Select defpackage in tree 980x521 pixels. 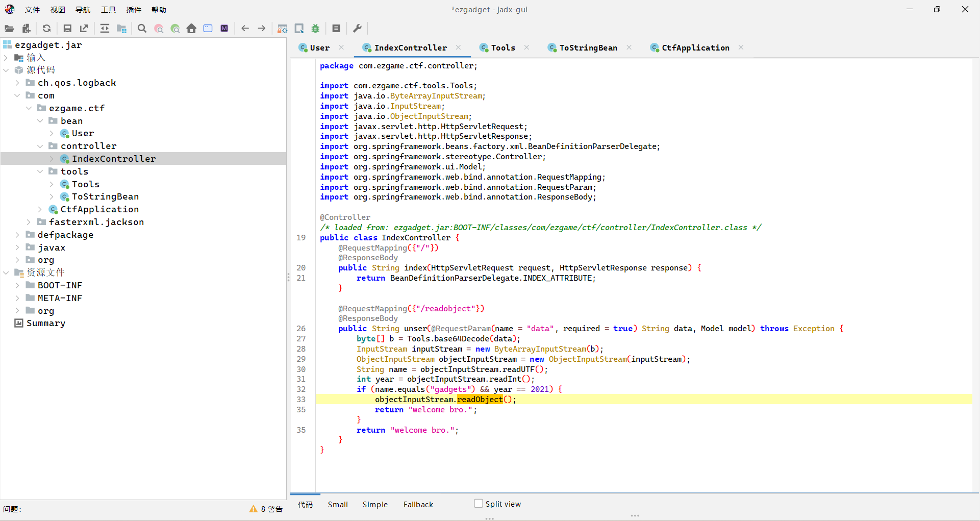65,235
